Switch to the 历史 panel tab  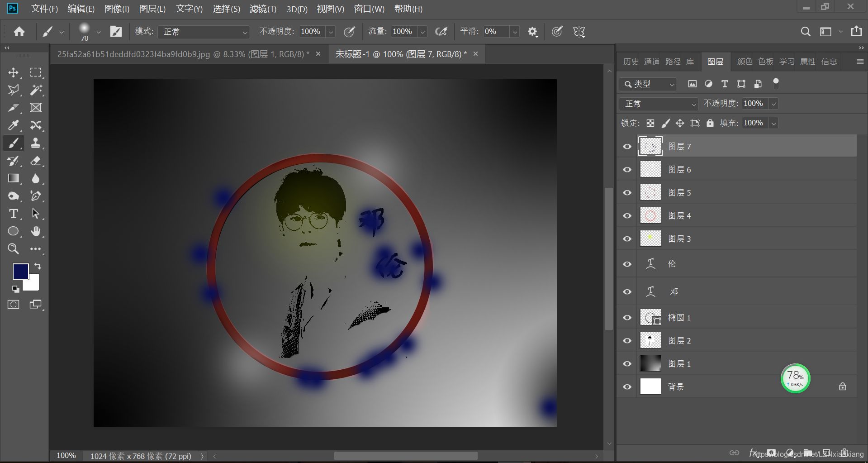click(x=631, y=62)
